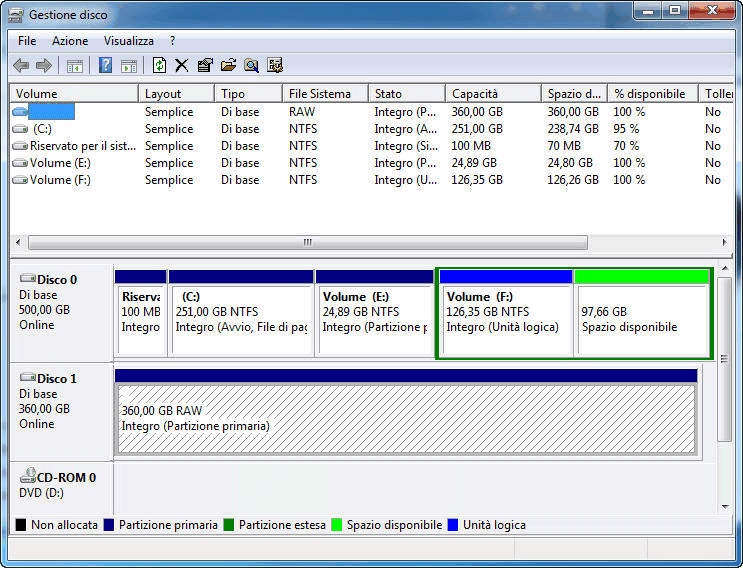The height and width of the screenshot is (568, 743).
Task: Click the black X Delete toolbar icon
Action: 182,65
